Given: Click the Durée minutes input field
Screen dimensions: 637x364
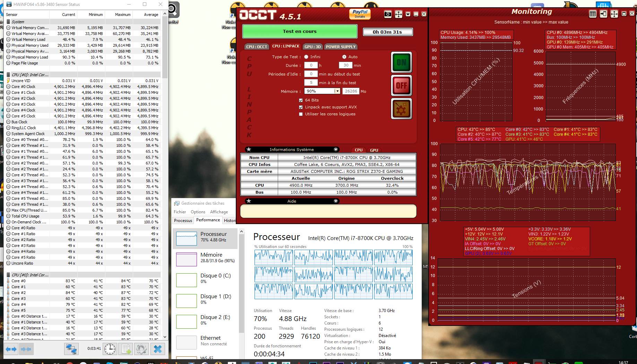Looking at the screenshot, I should point(346,65).
